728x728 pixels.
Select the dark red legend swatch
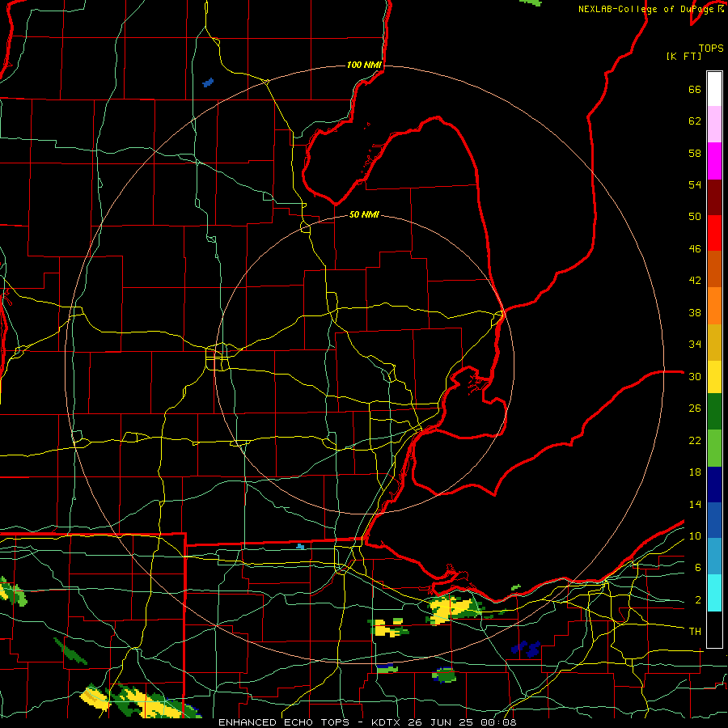click(714, 197)
